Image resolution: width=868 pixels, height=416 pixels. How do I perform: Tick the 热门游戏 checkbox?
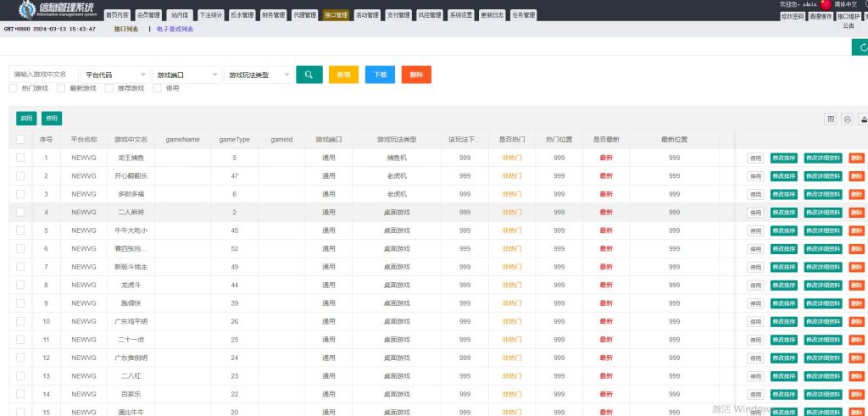click(14, 88)
